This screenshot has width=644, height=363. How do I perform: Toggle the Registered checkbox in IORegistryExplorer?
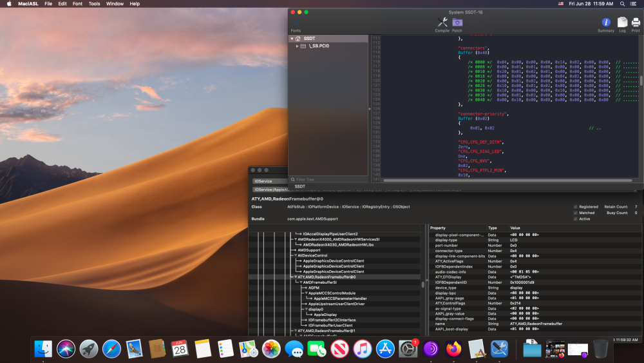575,207
